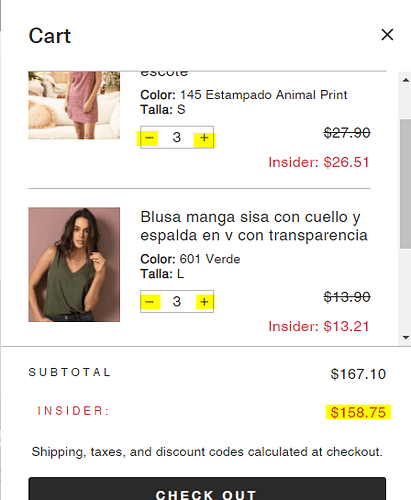Decrease quantity of the Verde blouse
411x500 pixels.
150,302
